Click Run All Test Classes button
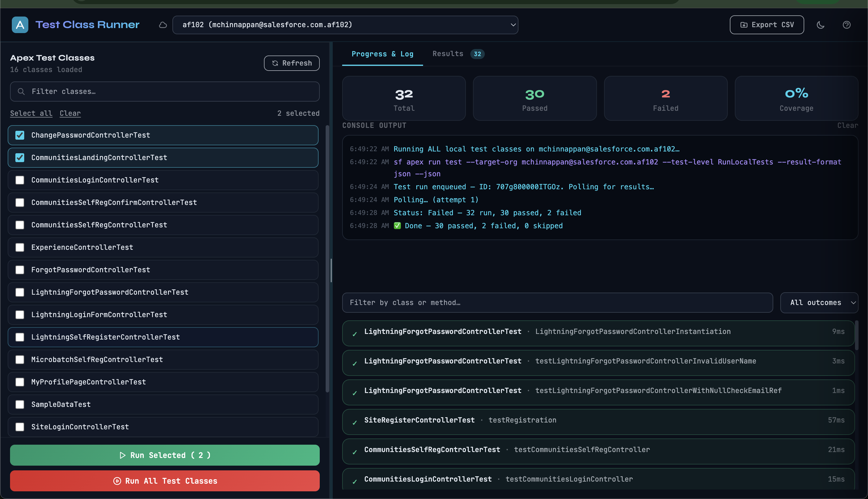Screen dimensions: 868x499 click(165, 481)
